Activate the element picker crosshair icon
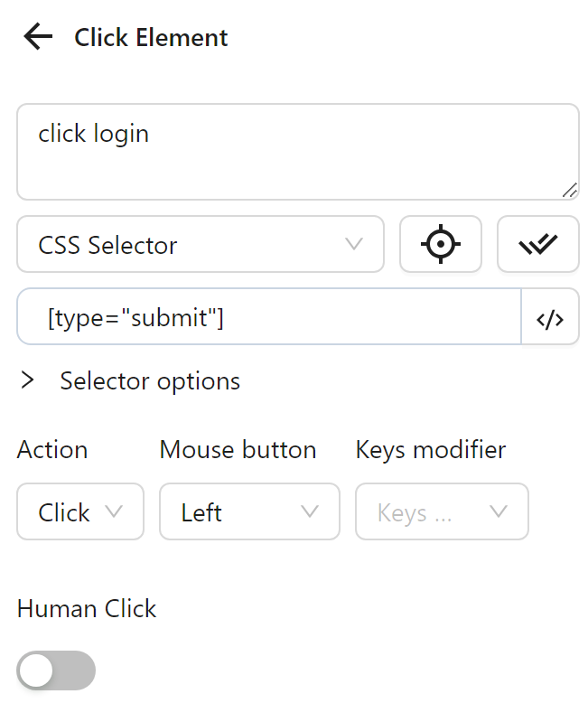The image size is (588, 722). 441,244
